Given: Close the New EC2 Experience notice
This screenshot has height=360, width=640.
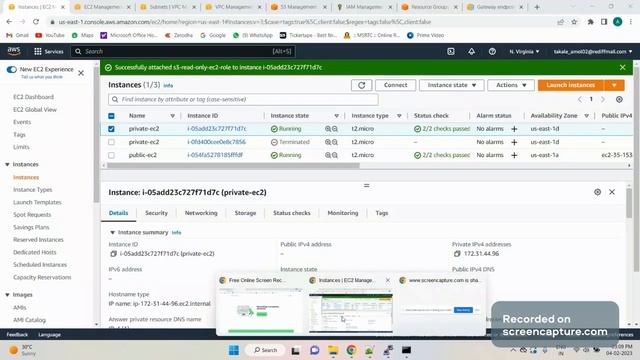Looking at the screenshot, I should coord(81,73).
